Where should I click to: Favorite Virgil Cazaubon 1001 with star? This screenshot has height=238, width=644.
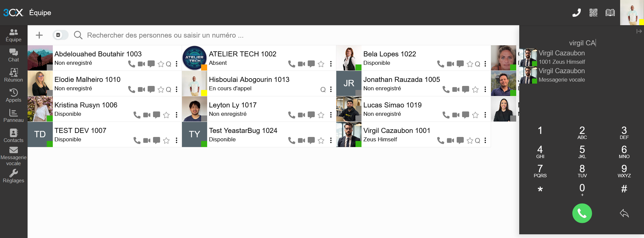point(470,141)
